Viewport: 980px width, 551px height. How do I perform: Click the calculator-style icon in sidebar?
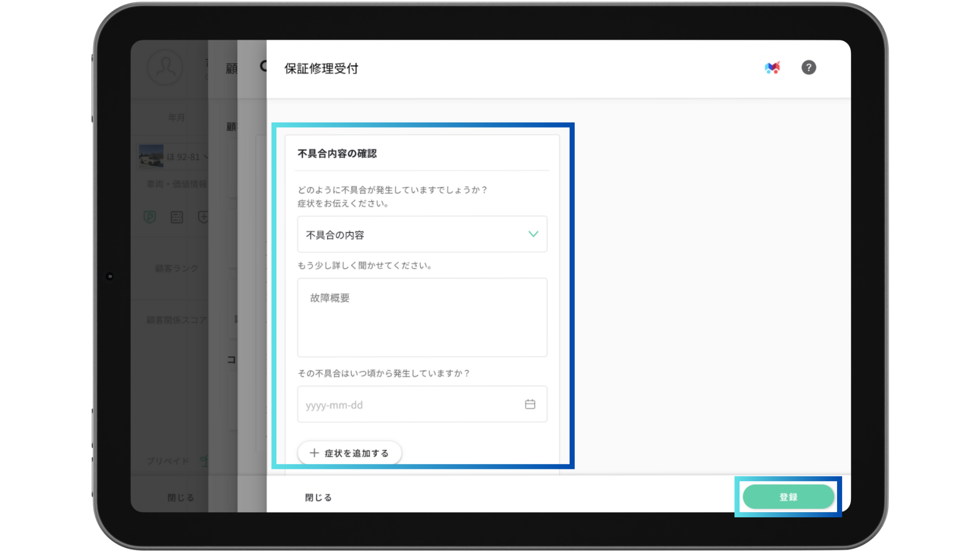tap(177, 217)
